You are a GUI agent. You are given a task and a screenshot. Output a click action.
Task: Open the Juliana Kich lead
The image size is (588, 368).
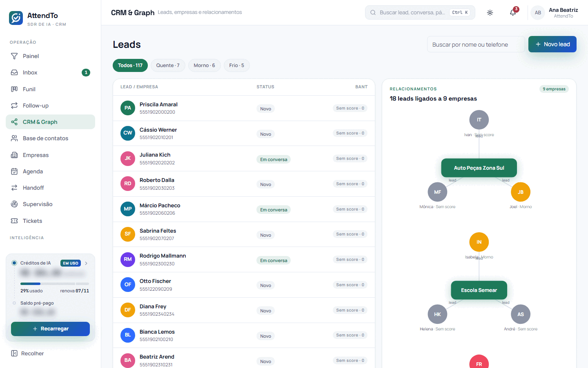coord(244,159)
